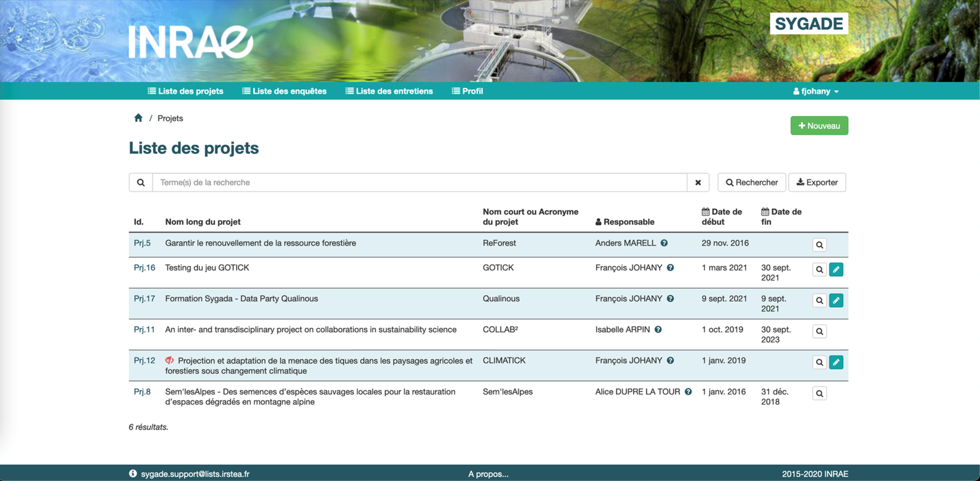Go to Liste des entretiens

(389, 91)
